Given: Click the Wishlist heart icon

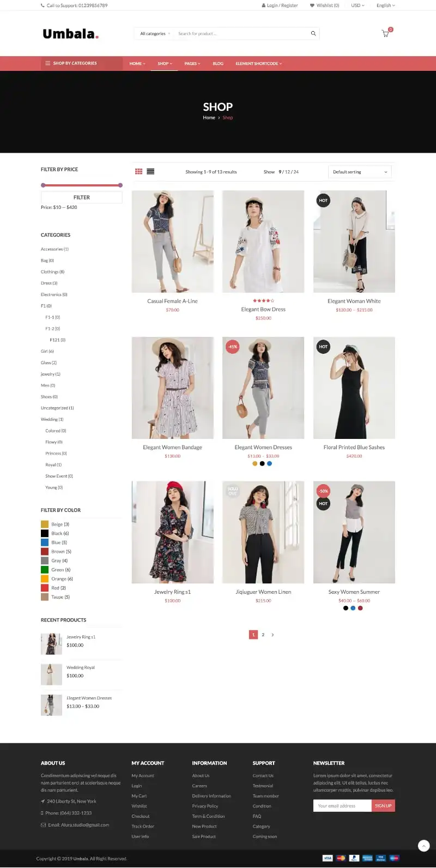Looking at the screenshot, I should (312, 5).
